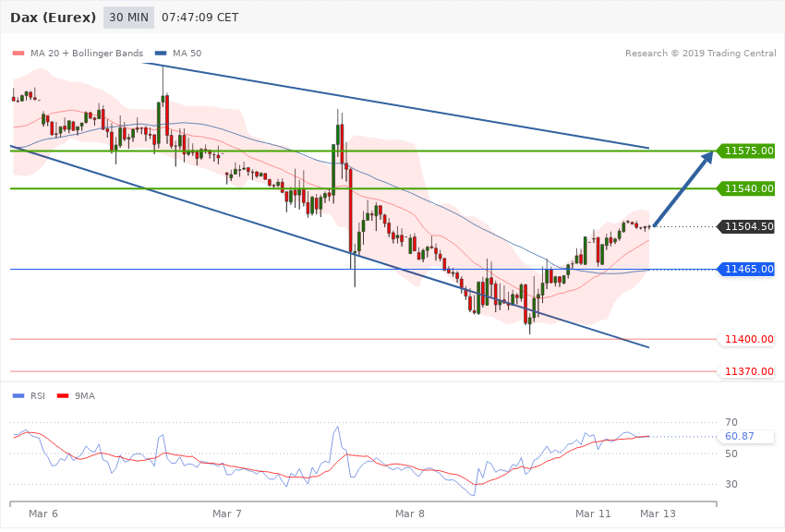Select the 07:47:09 CET timestamp
This screenshot has height=532, width=785.
pos(199,18)
